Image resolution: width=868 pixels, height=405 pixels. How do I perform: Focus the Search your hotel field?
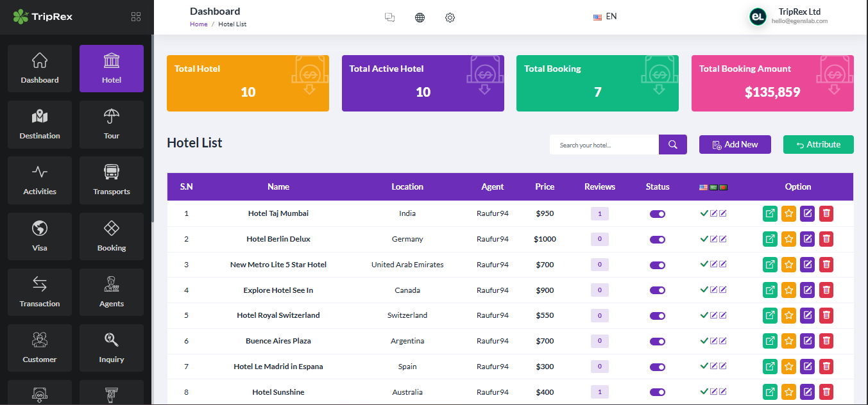(x=604, y=145)
